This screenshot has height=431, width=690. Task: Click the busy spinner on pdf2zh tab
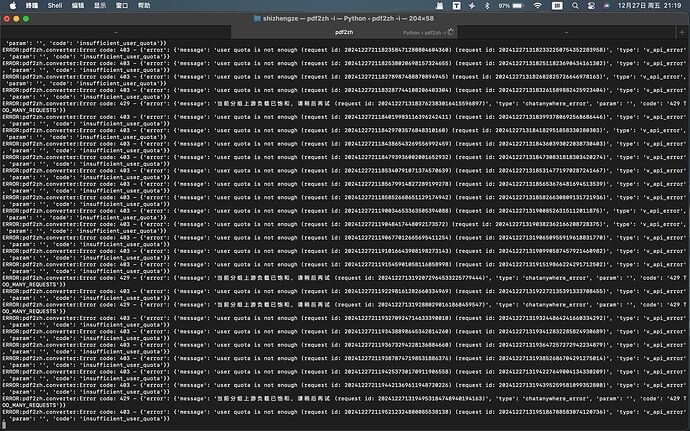tap(451, 32)
